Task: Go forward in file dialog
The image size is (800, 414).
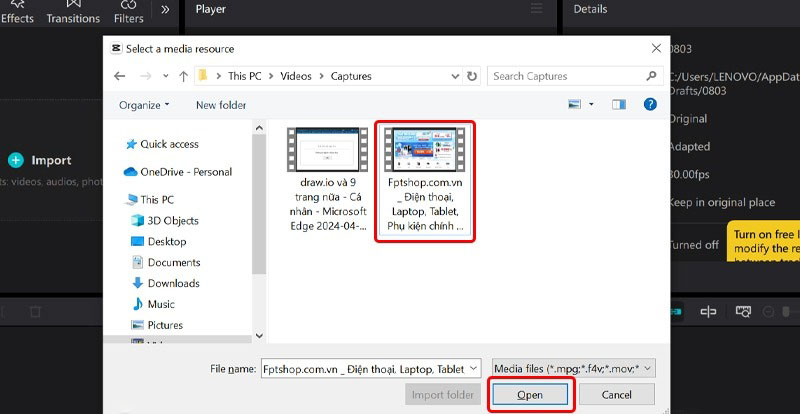Action: point(145,76)
